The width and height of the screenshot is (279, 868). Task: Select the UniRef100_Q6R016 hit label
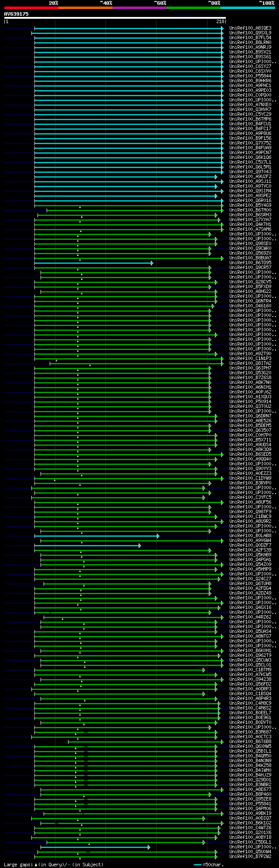(x=250, y=200)
